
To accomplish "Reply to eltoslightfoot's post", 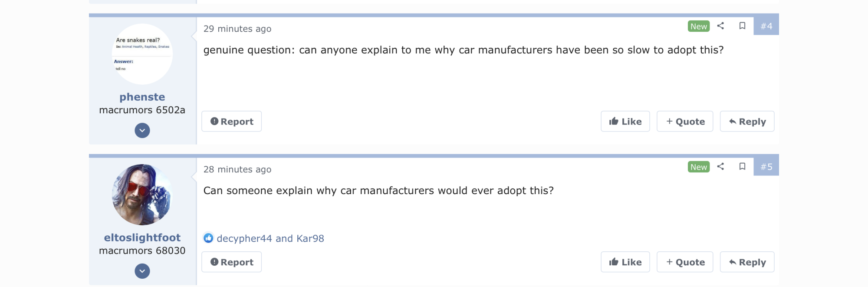I will pos(747,262).
